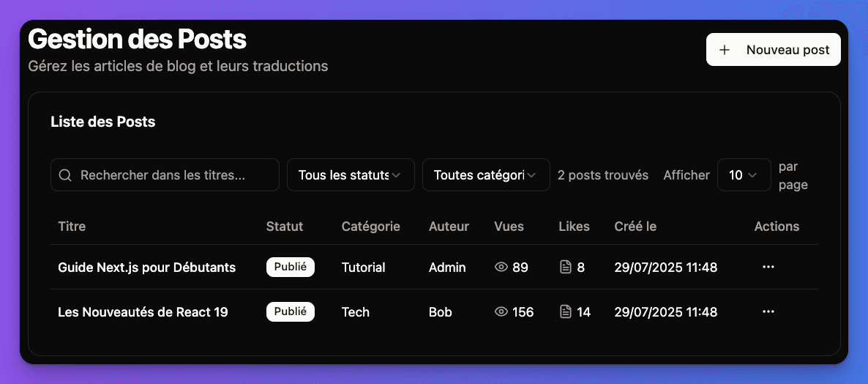Create a new post with Nouveau post
868x384 pixels.
point(774,50)
